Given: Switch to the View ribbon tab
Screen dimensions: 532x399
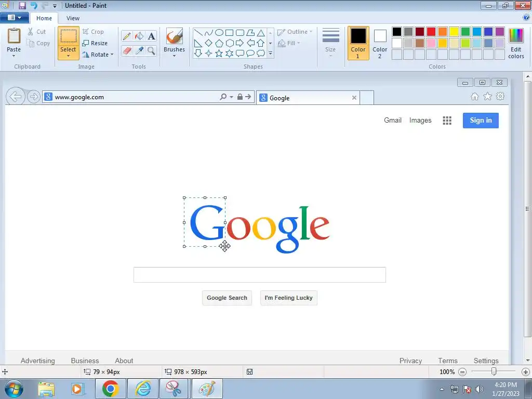Looking at the screenshot, I should (73, 18).
